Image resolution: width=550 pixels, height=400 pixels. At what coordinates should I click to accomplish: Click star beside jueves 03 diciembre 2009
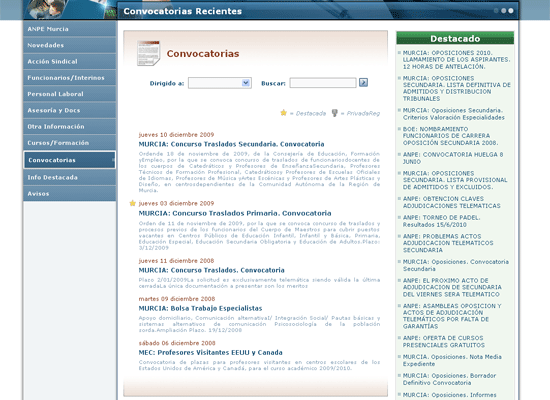(133, 203)
